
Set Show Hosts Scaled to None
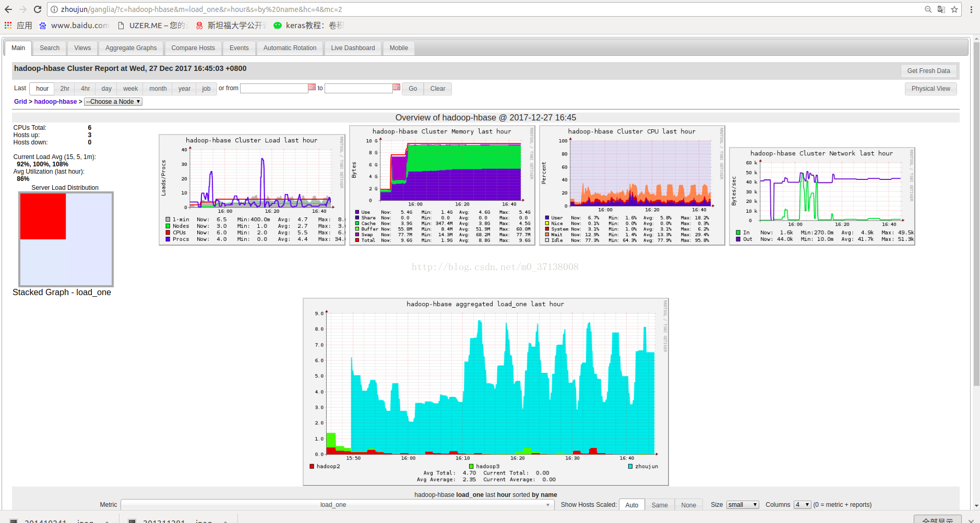(688, 505)
